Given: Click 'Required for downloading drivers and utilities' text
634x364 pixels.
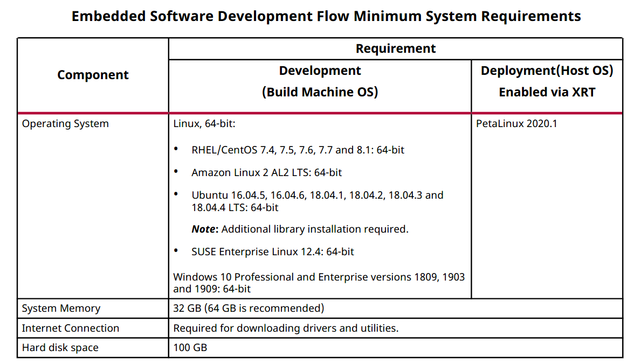Looking at the screenshot, I should pyautogui.click(x=286, y=328).
